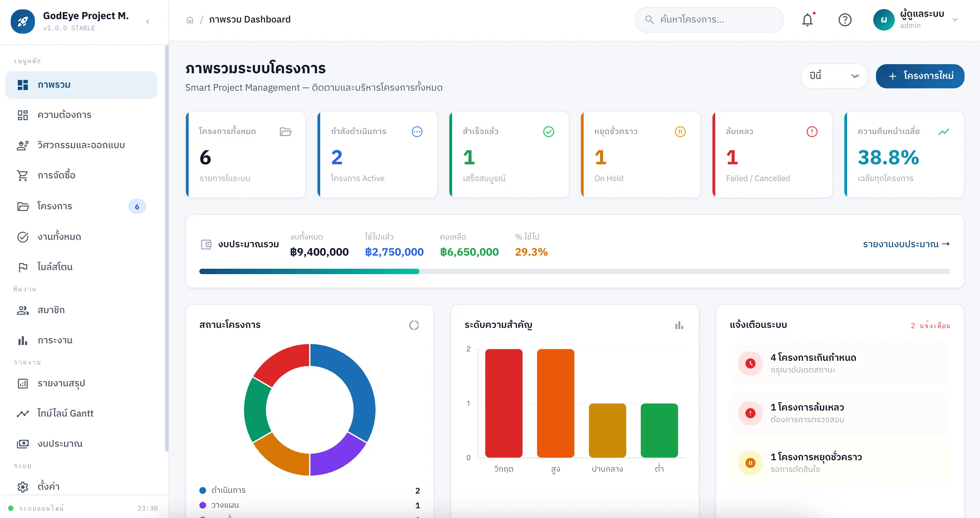This screenshot has width=980, height=518.
Task: Click the 38.8% average progress value
Action: [888, 157]
